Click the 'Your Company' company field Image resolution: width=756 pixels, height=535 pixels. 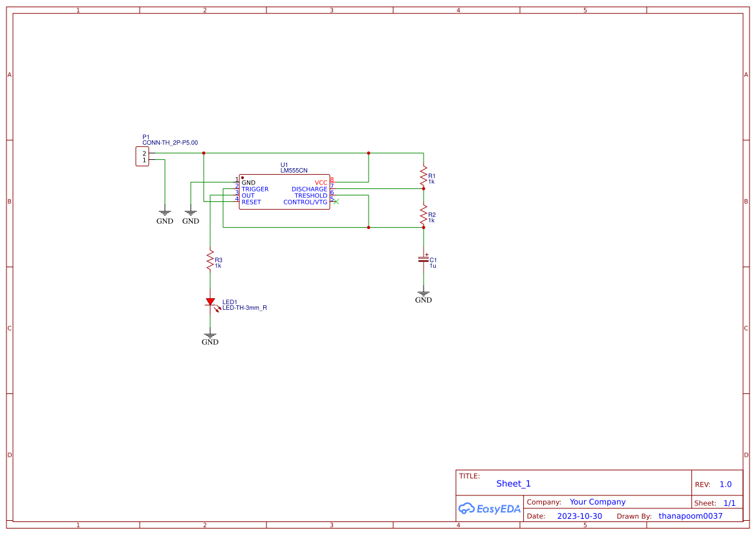tap(598, 502)
